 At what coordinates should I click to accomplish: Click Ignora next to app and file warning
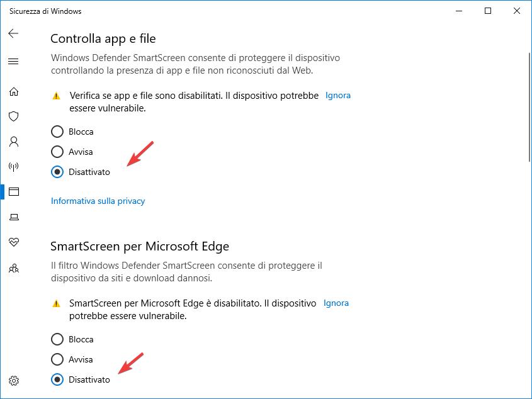coord(338,96)
